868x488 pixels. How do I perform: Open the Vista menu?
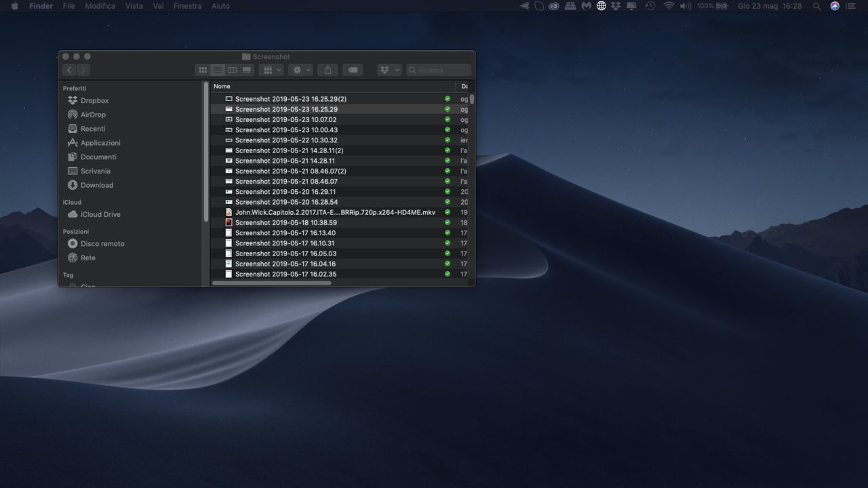click(x=134, y=6)
